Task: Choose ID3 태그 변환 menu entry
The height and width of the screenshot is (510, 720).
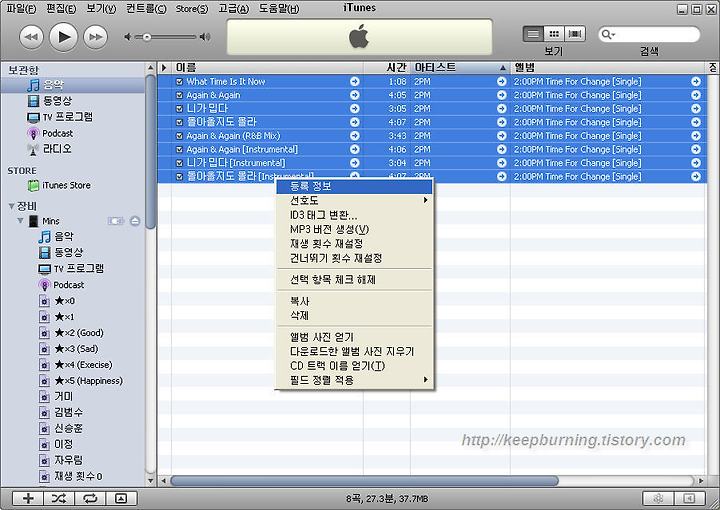Action: (x=354, y=215)
